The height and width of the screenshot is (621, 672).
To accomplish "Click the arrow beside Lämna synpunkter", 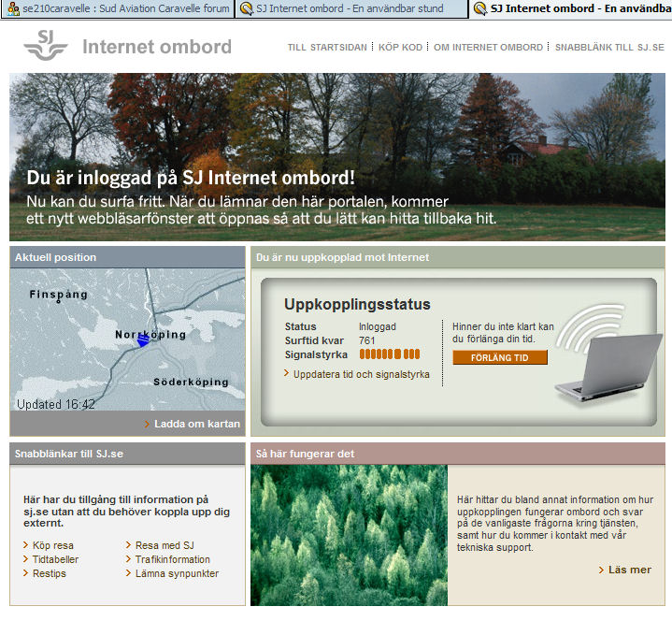I will click(x=128, y=572).
